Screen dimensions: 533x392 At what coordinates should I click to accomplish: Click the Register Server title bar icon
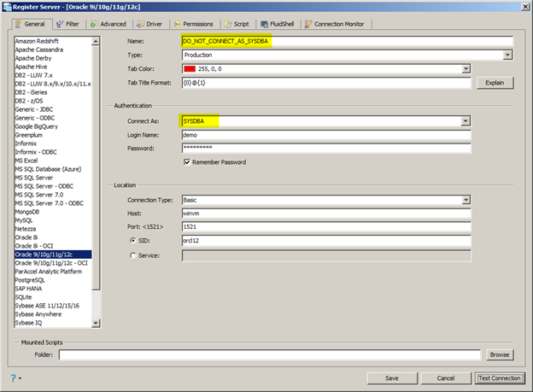point(7,7)
